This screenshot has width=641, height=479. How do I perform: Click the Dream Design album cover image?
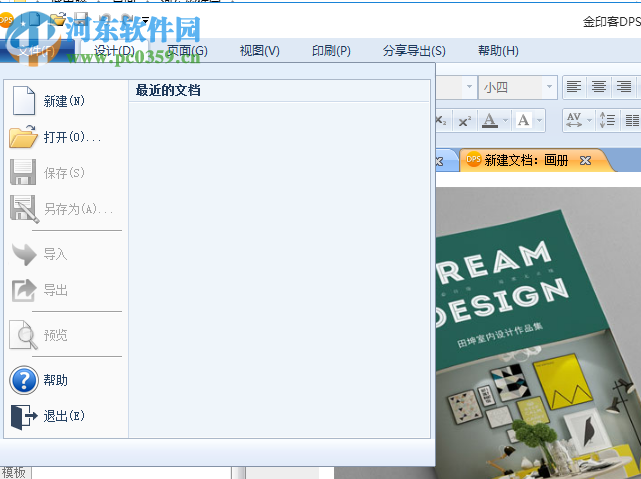click(538, 333)
